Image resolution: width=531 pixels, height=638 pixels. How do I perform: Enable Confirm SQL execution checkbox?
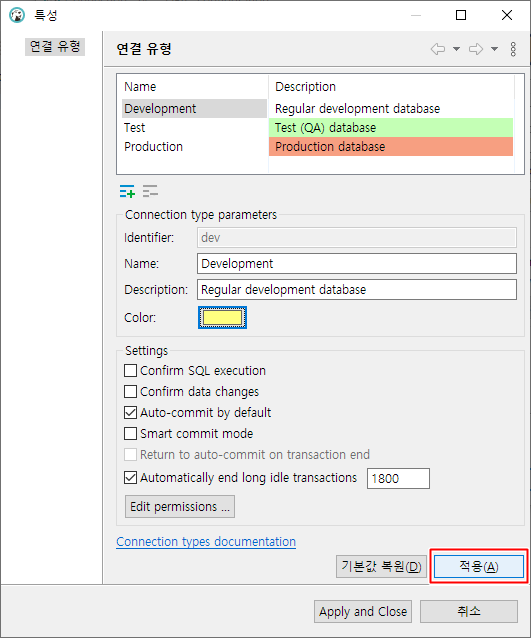click(130, 371)
